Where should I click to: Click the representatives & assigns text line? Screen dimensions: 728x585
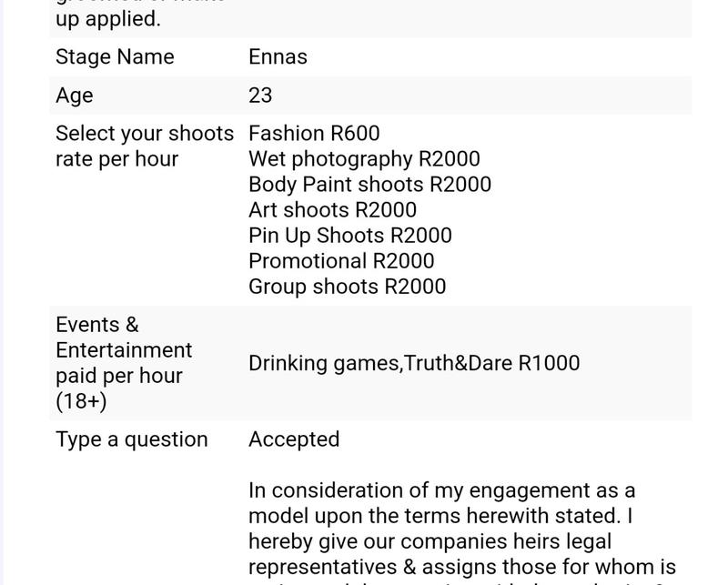462,568
